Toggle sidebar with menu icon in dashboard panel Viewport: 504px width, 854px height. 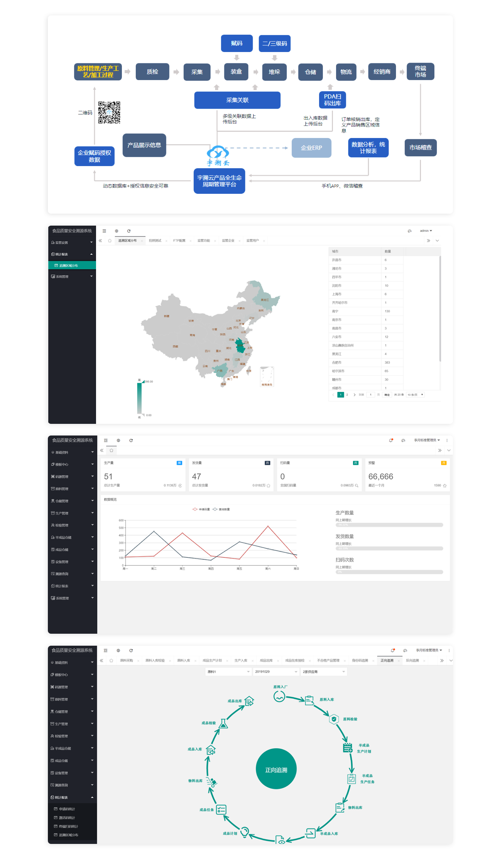[106, 440]
